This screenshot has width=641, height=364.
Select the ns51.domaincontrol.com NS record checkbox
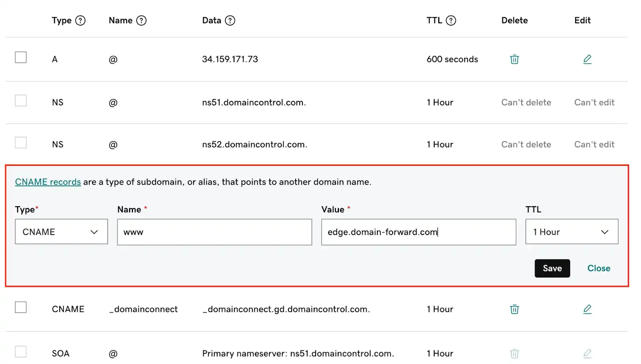pos(20,100)
